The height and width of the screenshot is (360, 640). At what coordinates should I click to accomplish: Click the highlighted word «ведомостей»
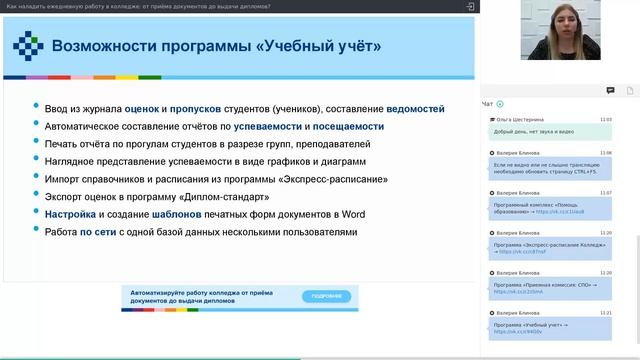tap(415, 109)
